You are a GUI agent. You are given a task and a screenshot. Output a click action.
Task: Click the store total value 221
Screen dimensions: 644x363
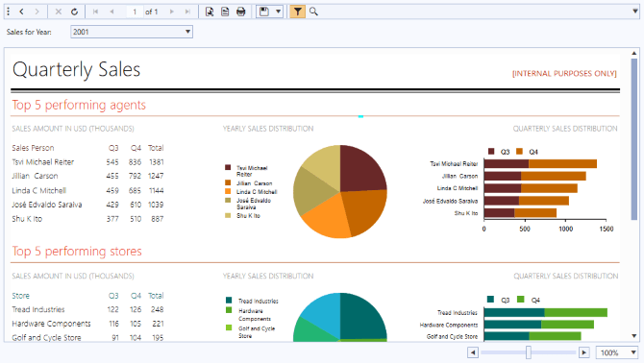tap(158, 324)
